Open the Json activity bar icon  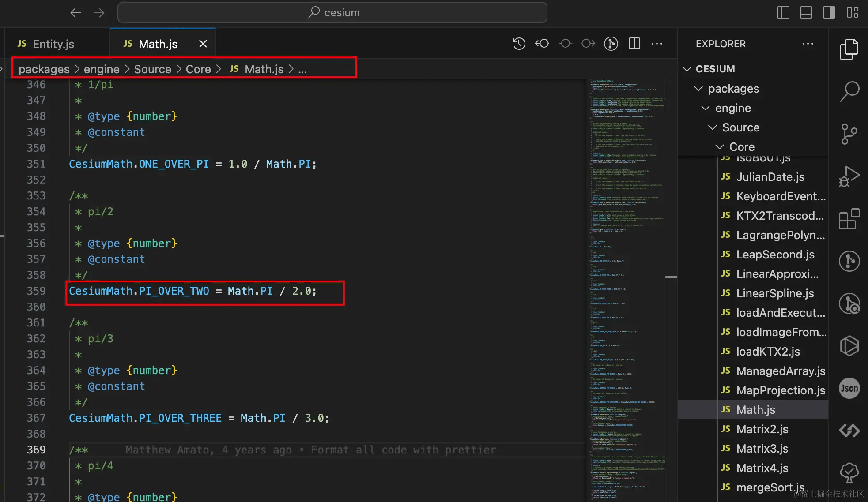849,388
